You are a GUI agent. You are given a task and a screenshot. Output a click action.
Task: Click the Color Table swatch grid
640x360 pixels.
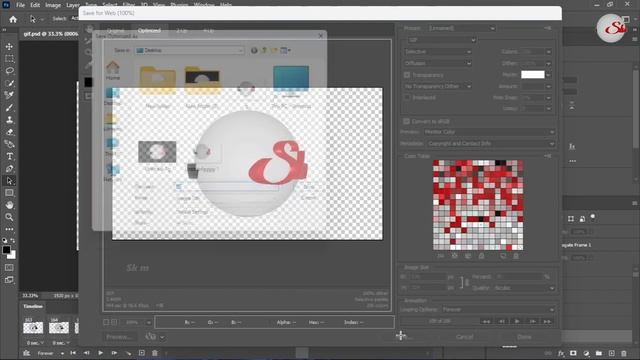click(478, 205)
